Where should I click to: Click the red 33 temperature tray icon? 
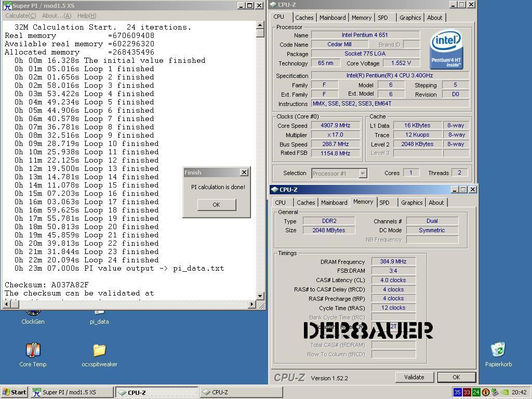467,392
